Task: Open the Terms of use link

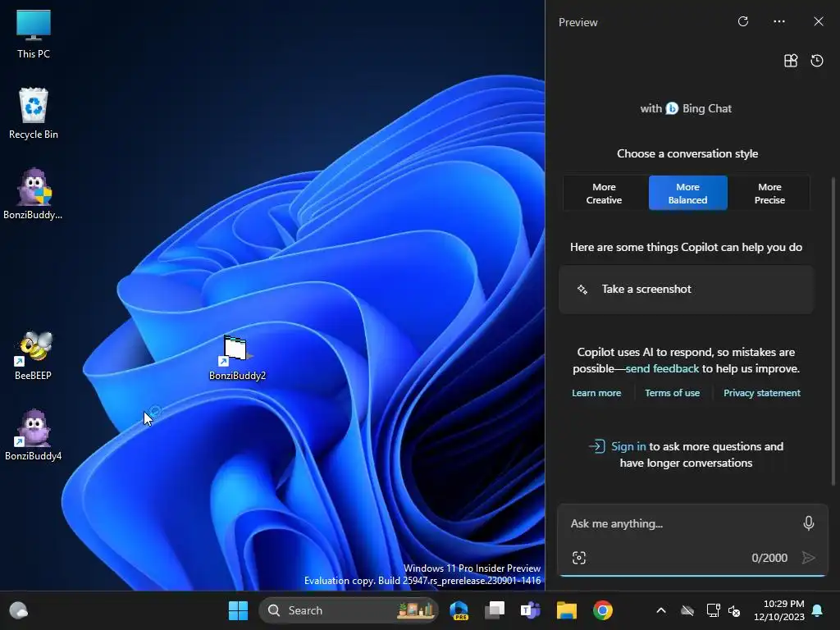Action: tap(673, 393)
